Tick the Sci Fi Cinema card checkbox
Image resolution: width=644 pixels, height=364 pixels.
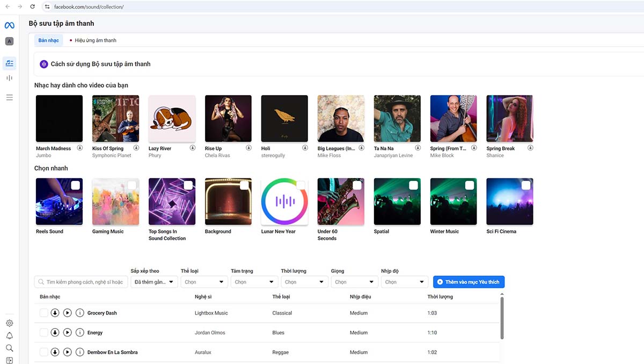click(x=526, y=185)
